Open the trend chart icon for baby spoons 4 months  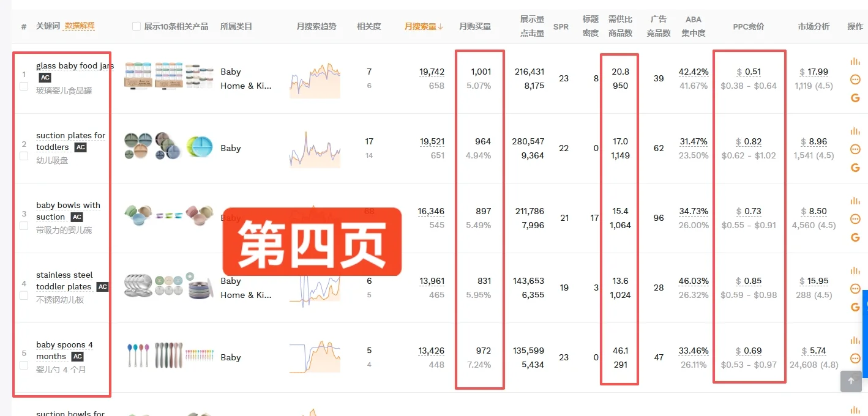(x=855, y=342)
